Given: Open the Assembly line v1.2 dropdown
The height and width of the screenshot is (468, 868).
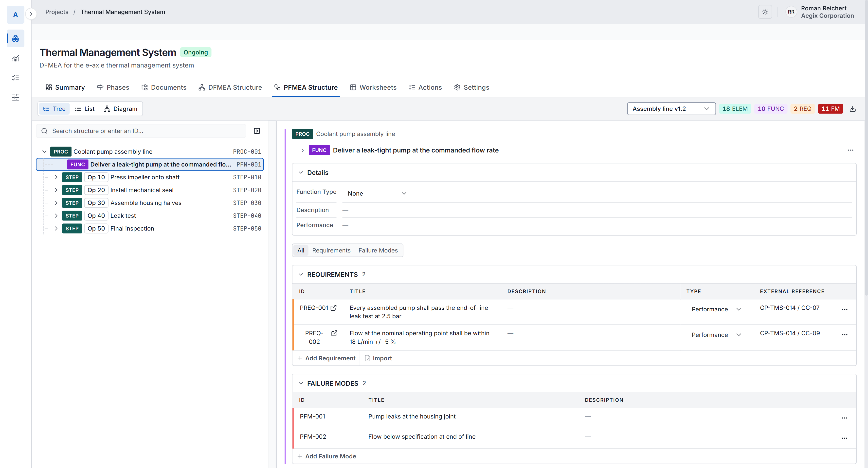Looking at the screenshot, I should [x=671, y=109].
